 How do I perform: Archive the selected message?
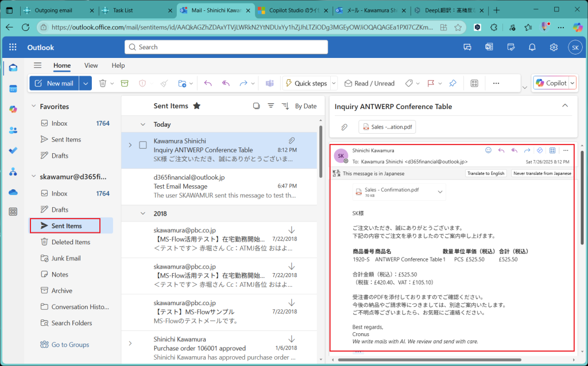point(125,83)
